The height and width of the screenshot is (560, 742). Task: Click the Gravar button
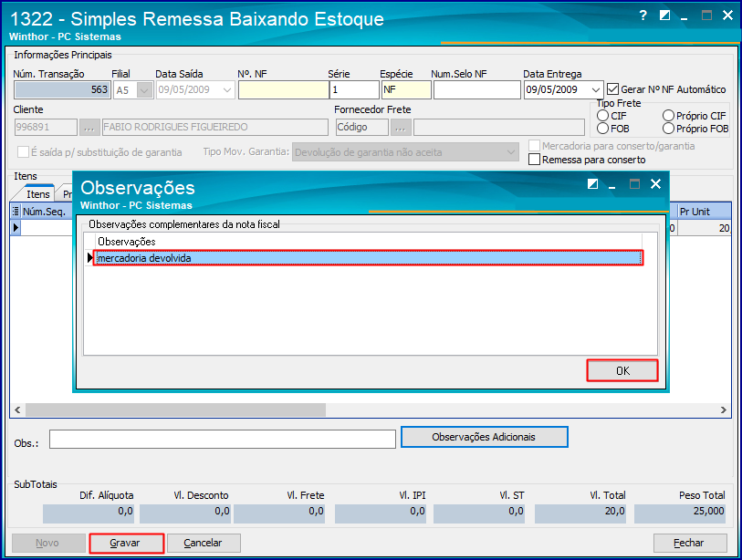click(126, 543)
